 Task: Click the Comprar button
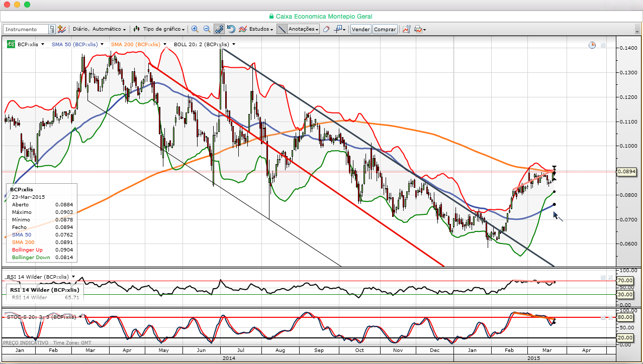385,29
